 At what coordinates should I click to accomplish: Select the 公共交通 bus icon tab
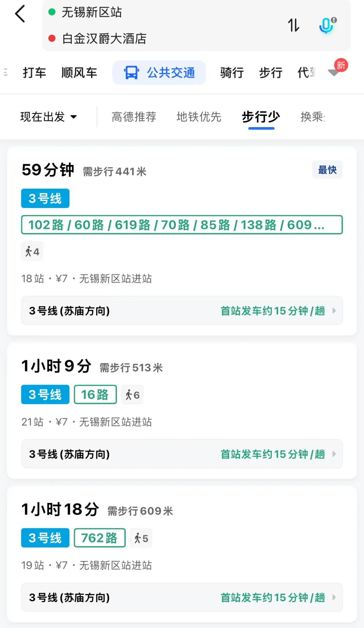131,72
